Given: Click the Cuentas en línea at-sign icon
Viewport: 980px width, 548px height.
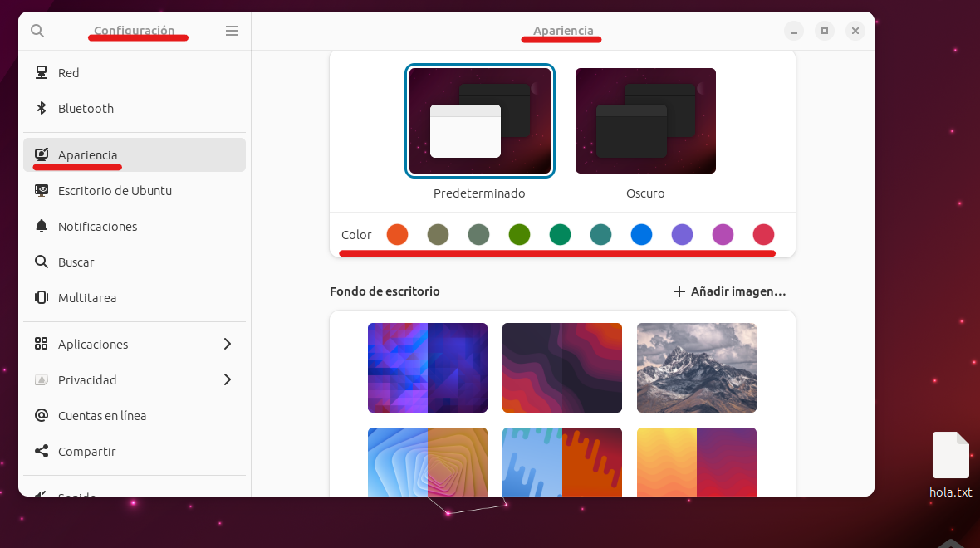Looking at the screenshot, I should (42, 415).
